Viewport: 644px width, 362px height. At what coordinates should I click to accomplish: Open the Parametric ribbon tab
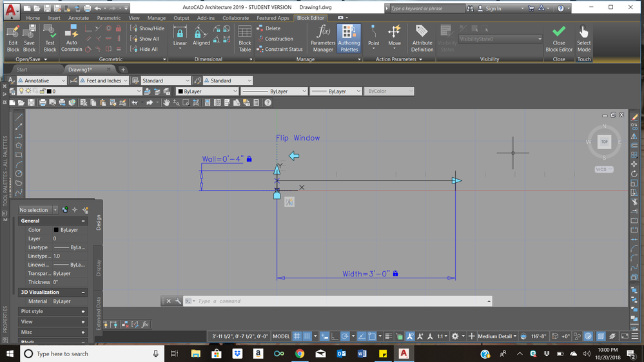(x=109, y=18)
